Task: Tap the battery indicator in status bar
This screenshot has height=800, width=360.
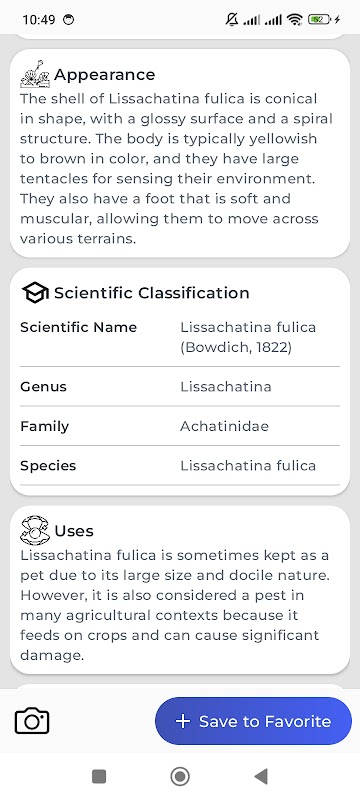Action: click(x=320, y=20)
